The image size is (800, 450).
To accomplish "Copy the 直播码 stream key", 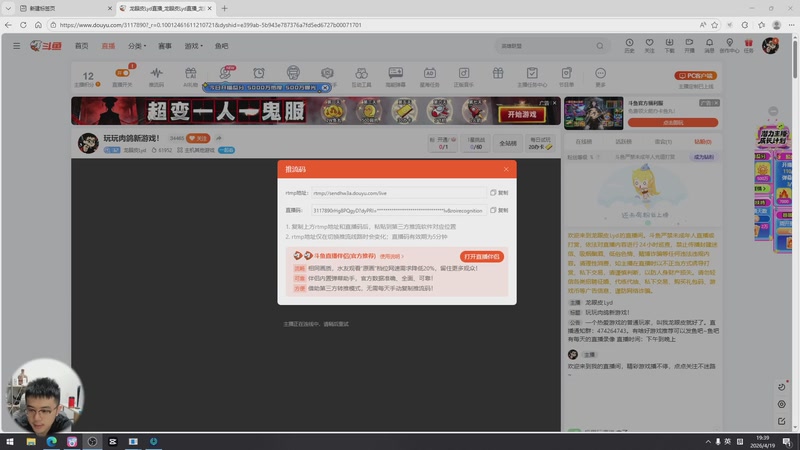I will point(499,210).
